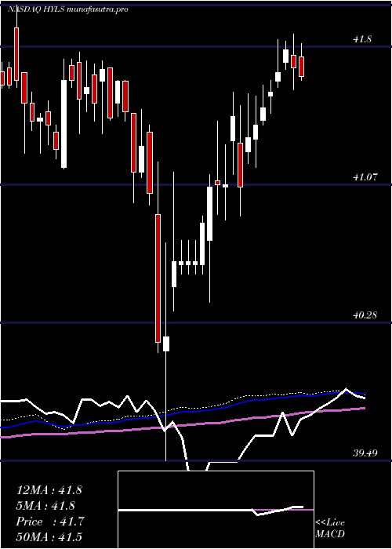Image resolution: width=392 pixels, height=549 pixels.
Task: Click the 39.49 price axis label
Action: point(366,453)
